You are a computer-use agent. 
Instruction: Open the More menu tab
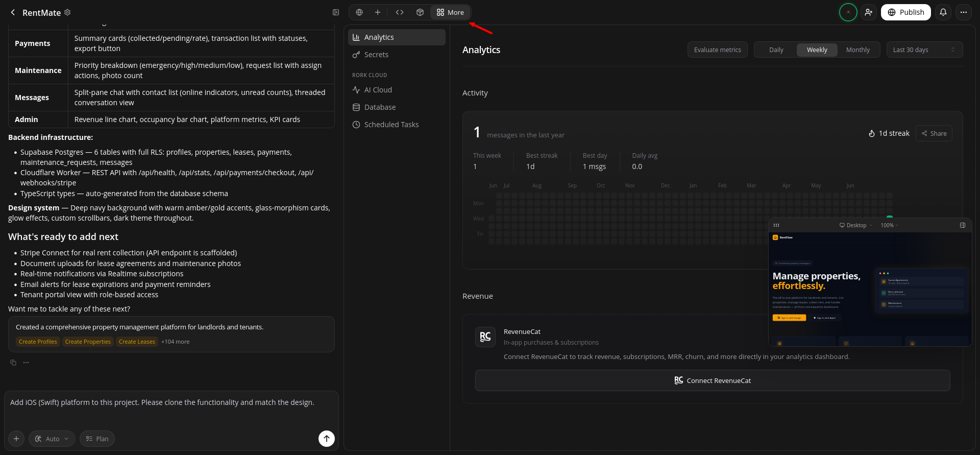450,12
